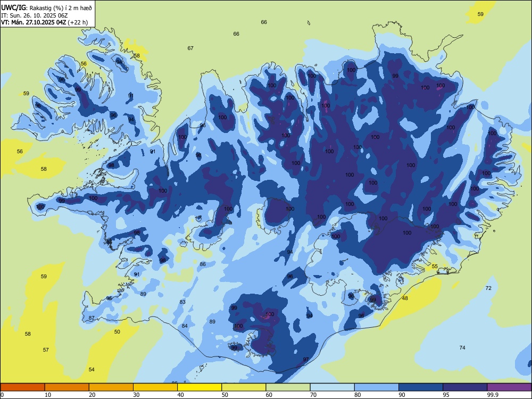Select the medium blue 80–90 legend swatch
Viewport: 532px width, 399px height.
pyautogui.click(x=377, y=387)
